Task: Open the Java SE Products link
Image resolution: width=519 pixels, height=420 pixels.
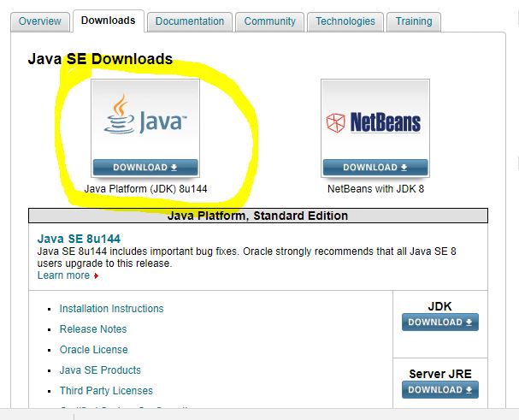Action: click(100, 370)
